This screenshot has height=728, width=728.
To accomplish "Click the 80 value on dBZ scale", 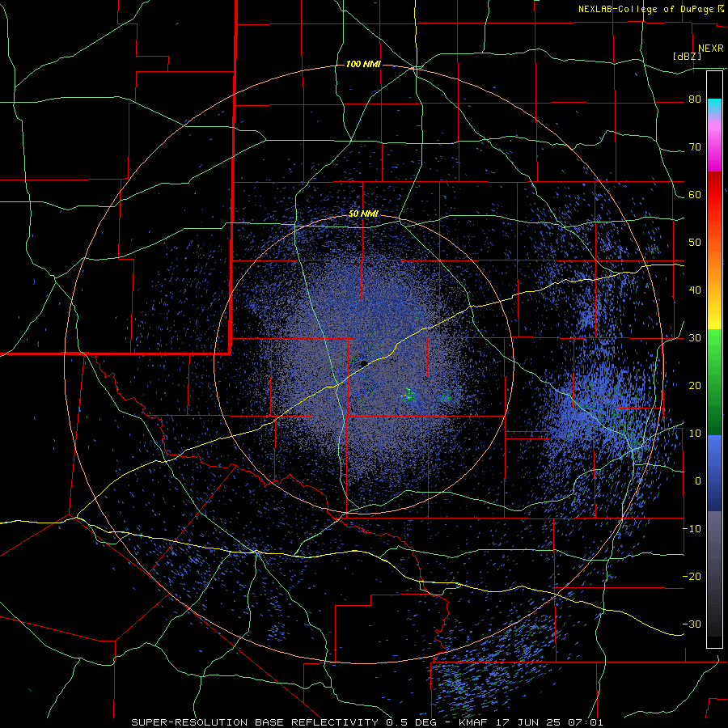I will pyautogui.click(x=695, y=99).
